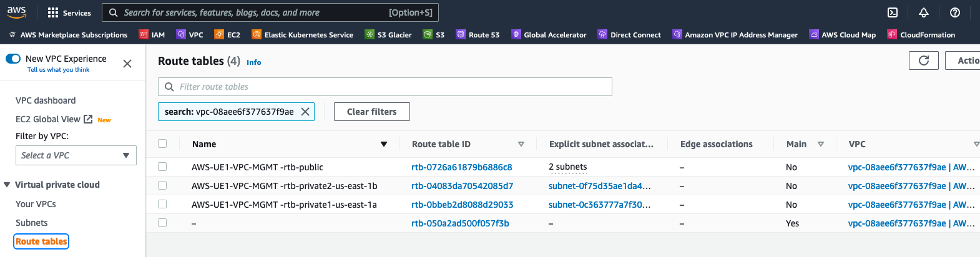Open the help question mark icon
980x257 pixels.
tap(955, 12)
